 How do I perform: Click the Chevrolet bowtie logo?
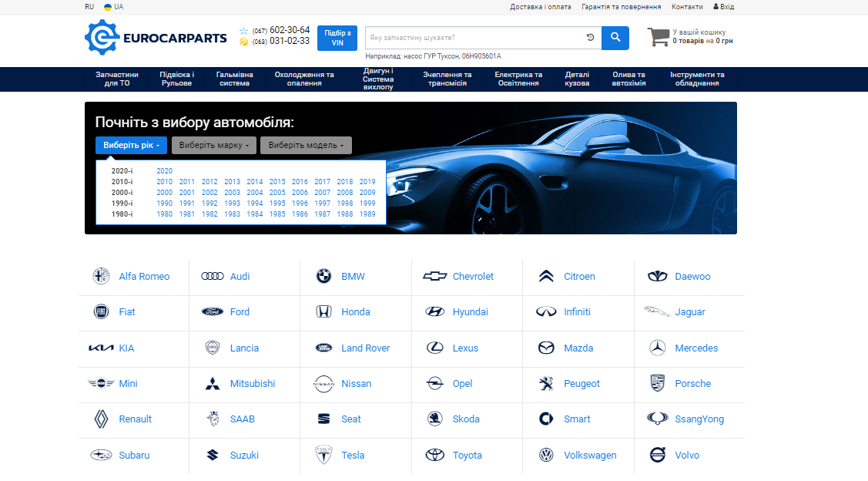click(x=434, y=276)
